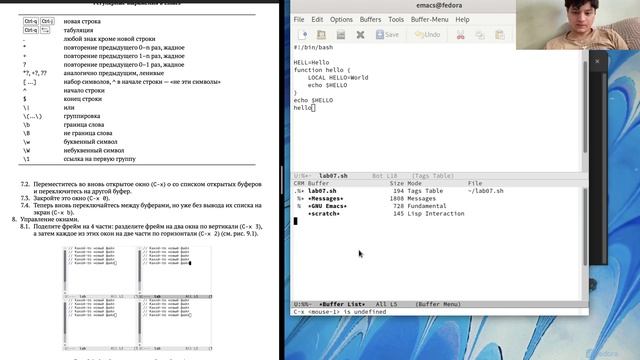Click (Tags Table) in upper mode line
This screenshot has width=640, height=360.
(x=433, y=176)
